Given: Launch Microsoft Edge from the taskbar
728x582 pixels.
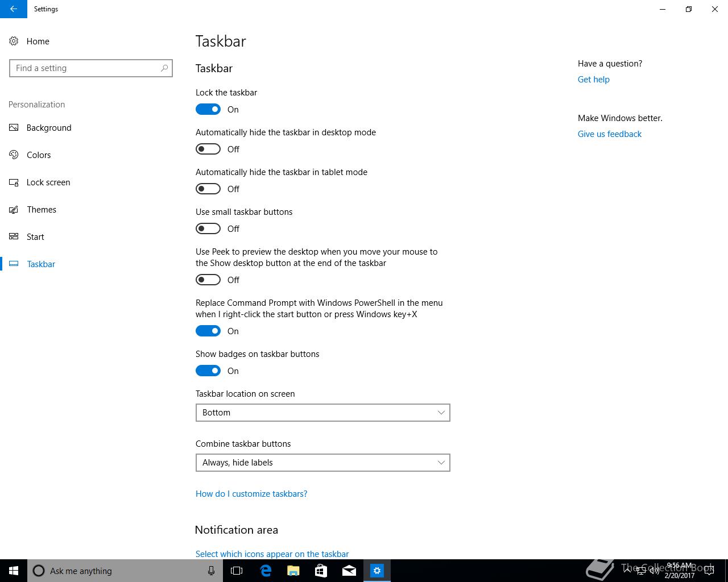Looking at the screenshot, I should click(265, 571).
